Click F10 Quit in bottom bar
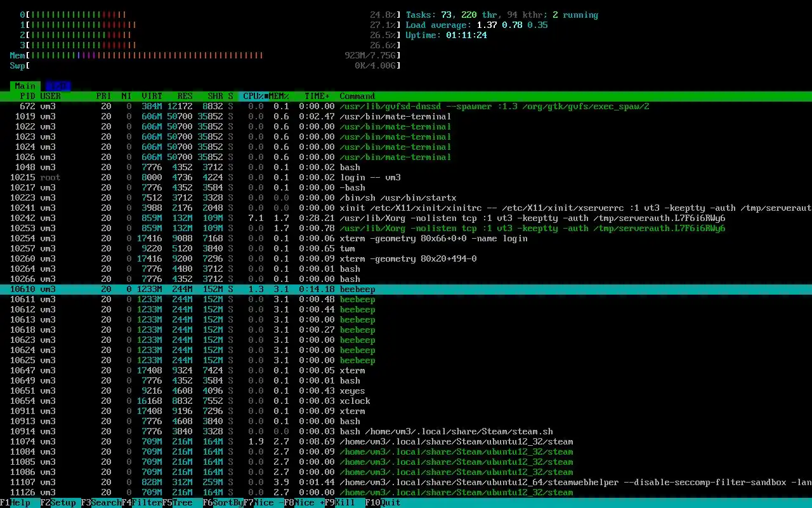The image size is (812, 508). point(383,502)
